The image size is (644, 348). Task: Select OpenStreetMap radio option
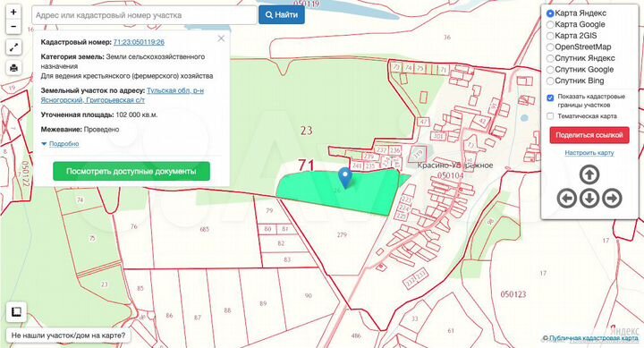pyautogui.click(x=550, y=47)
